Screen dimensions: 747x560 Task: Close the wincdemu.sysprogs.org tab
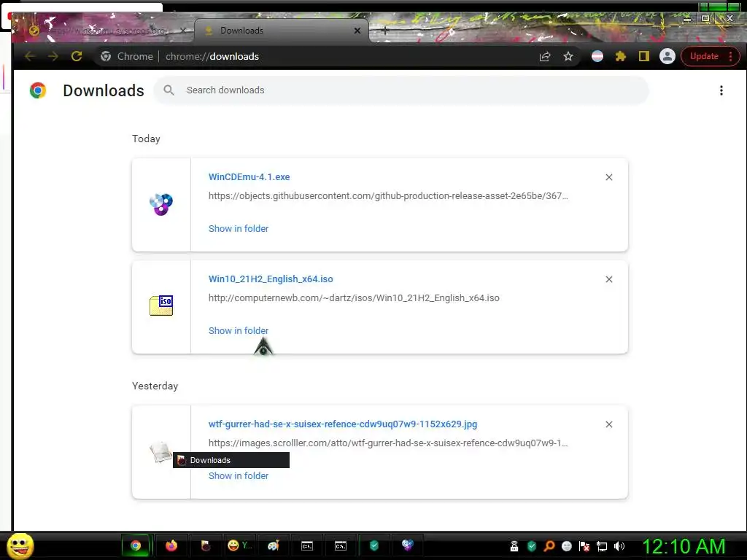click(x=183, y=31)
